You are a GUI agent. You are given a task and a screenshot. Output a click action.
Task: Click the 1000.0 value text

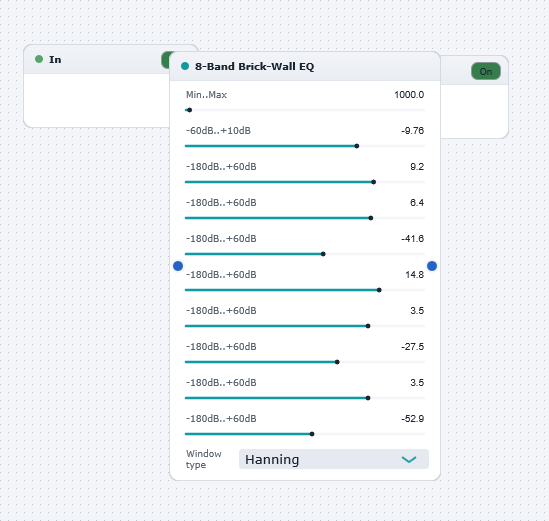pyautogui.click(x=409, y=95)
